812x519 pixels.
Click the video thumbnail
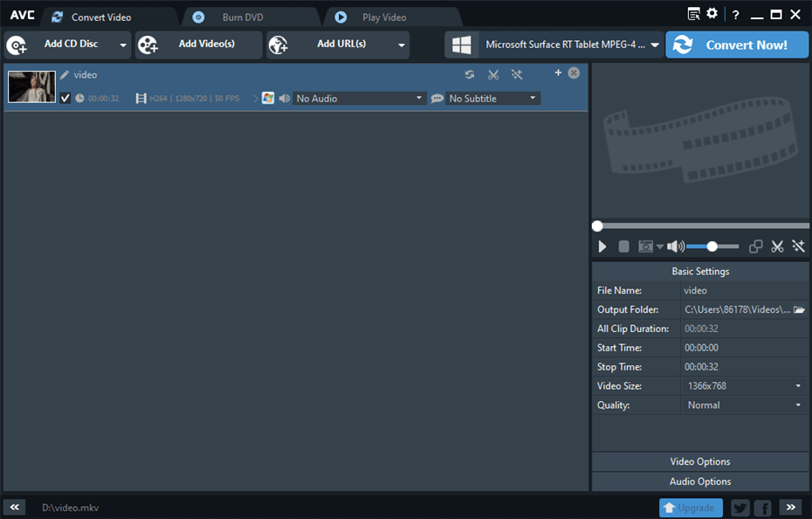[31, 86]
